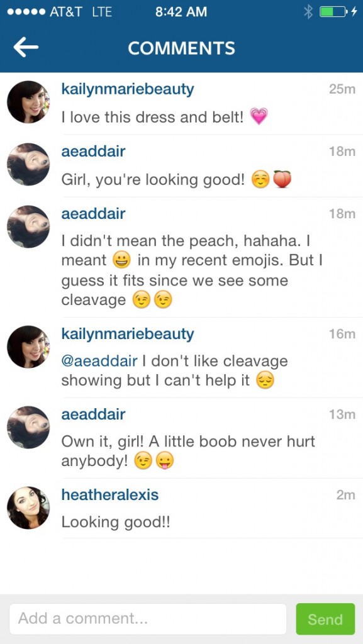
Task: Tap the back arrow in Comments header
Action: [x=26, y=48]
